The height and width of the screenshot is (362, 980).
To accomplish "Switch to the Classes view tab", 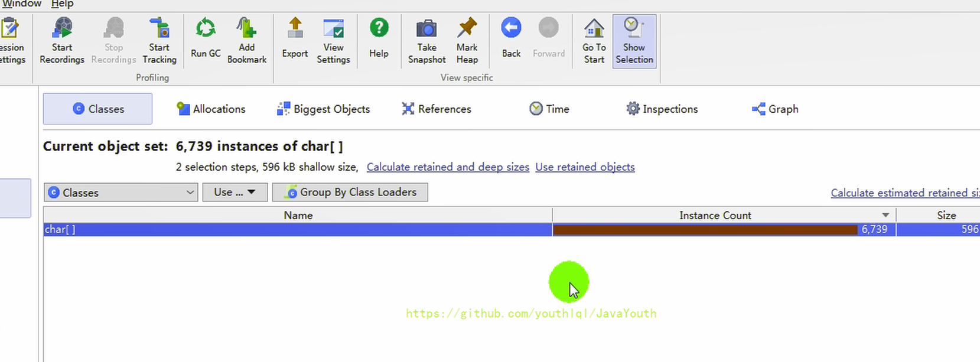I will pyautogui.click(x=97, y=109).
